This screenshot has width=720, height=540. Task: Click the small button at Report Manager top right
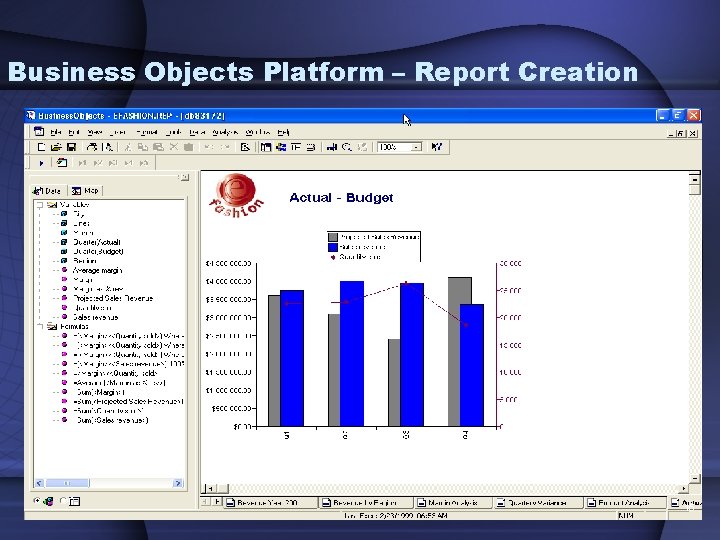tap(184, 177)
